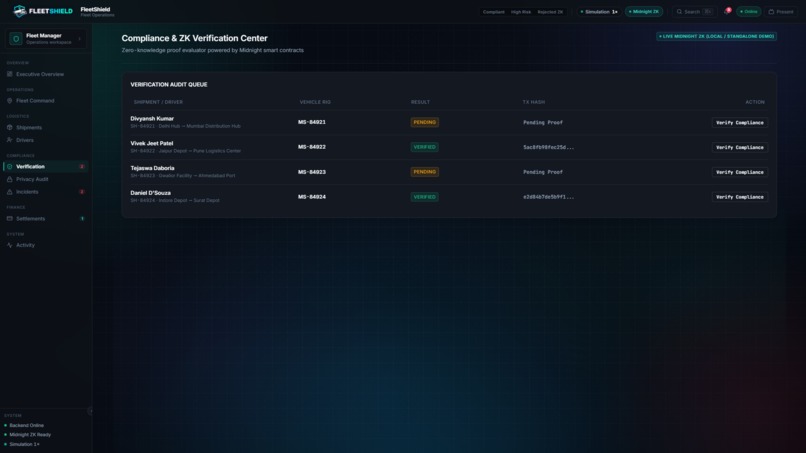This screenshot has width=806, height=453.
Task: Verify Compliance for Divyansh Kumar
Action: 740,122
